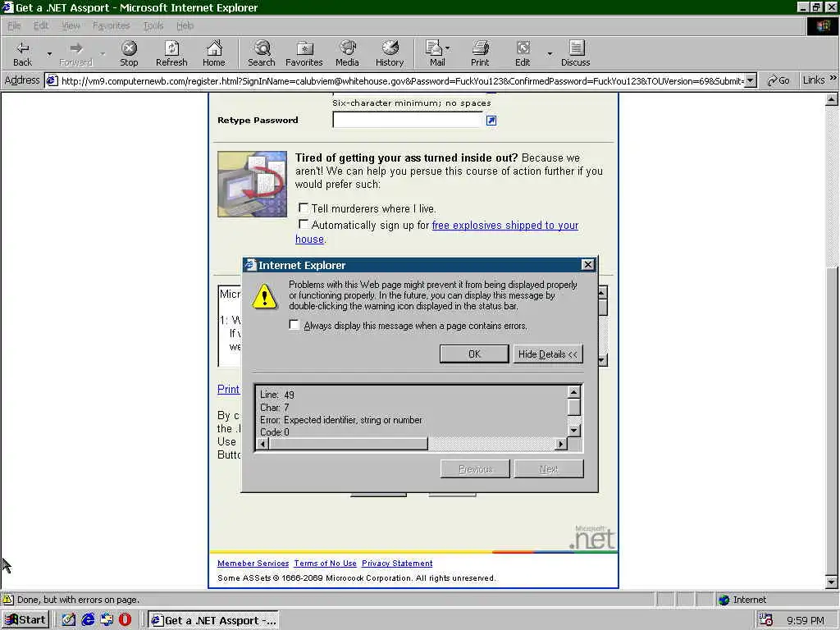Open the Privacy Statement link
This screenshot has height=630, width=840.
coord(397,563)
